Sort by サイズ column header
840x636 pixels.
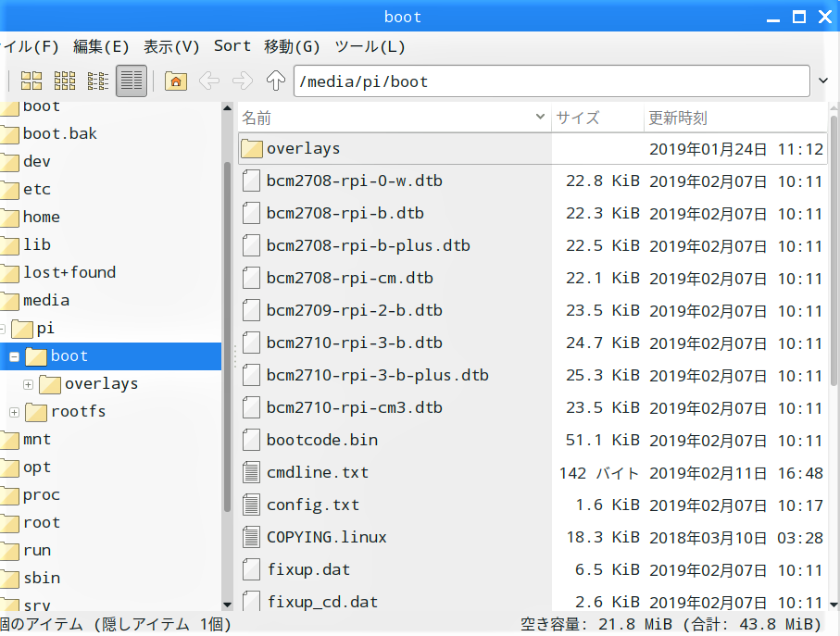[578, 118]
